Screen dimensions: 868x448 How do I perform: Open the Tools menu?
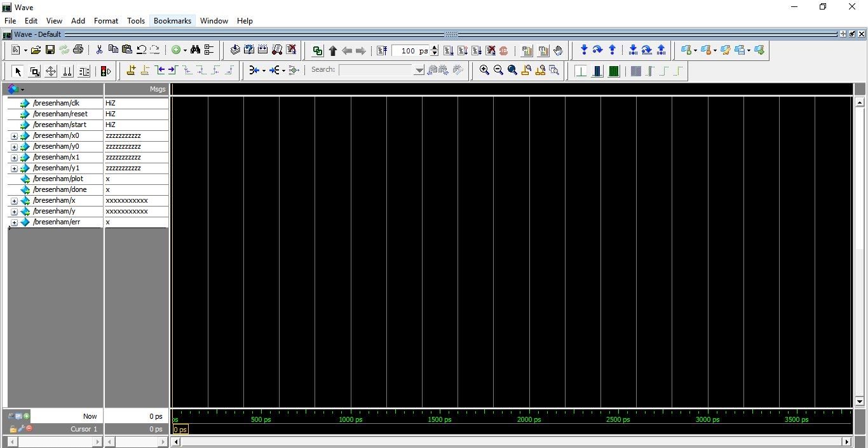pos(136,21)
